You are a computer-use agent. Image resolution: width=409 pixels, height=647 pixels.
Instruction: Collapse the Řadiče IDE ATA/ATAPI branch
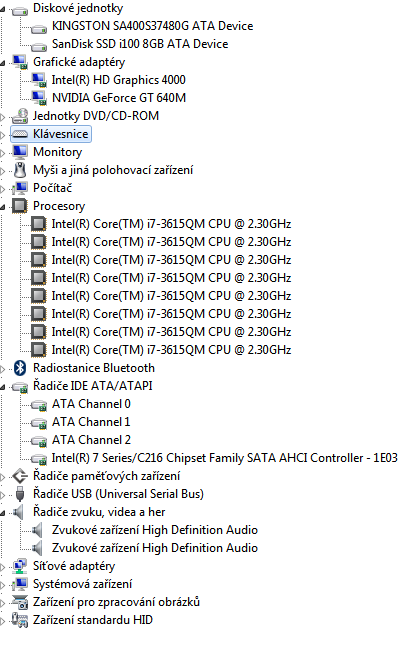[x=3, y=387]
